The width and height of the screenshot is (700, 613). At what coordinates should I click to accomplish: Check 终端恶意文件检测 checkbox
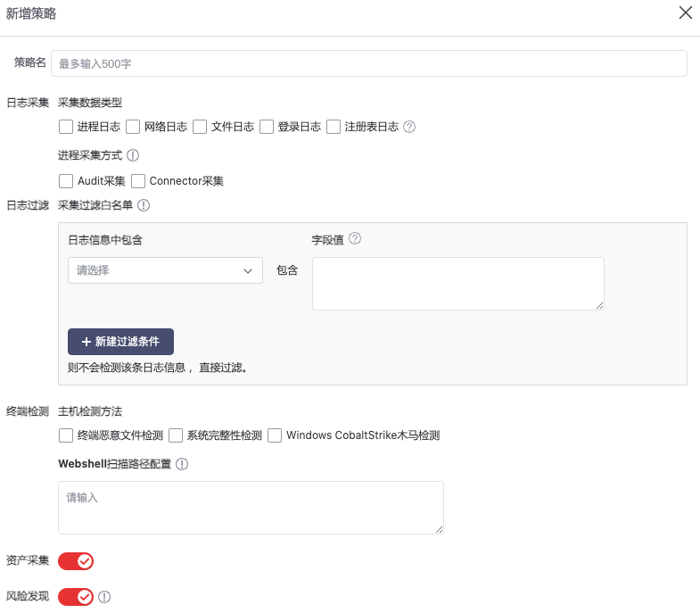(x=66, y=435)
